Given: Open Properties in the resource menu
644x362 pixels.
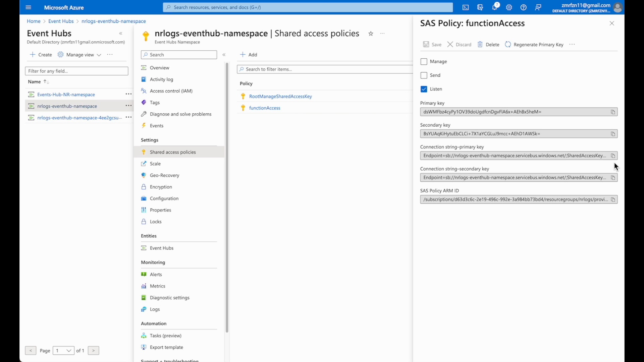Looking at the screenshot, I should (x=160, y=210).
